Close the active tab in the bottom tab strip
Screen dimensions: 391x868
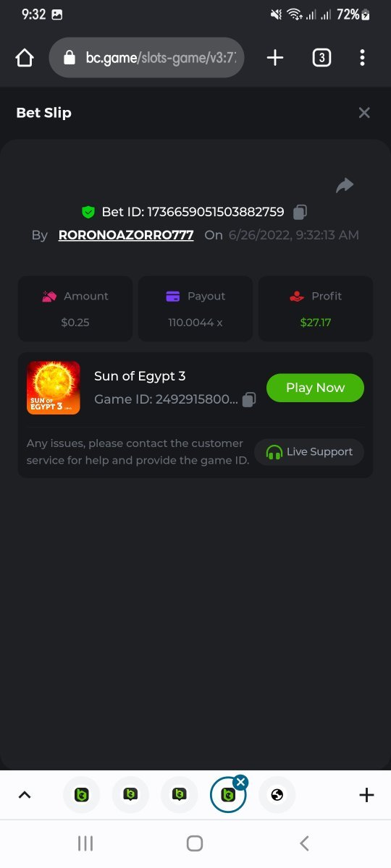241,782
